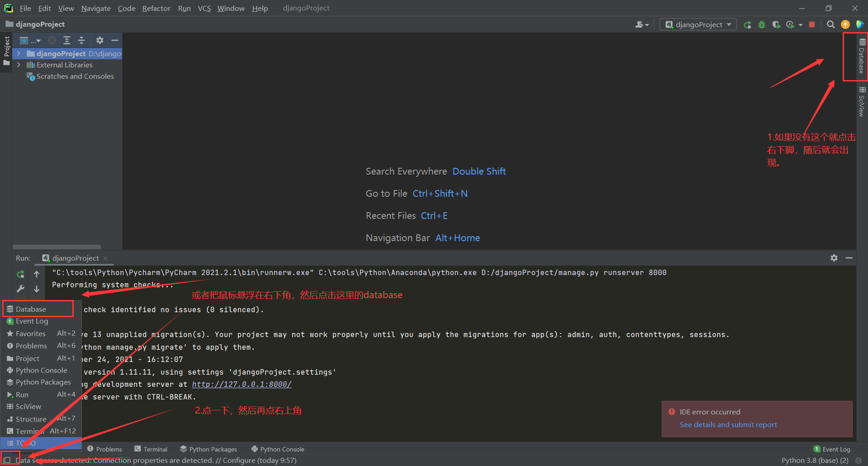Click Rerun icon in Run panel
This screenshot has height=466, width=868.
click(x=20, y=274)
